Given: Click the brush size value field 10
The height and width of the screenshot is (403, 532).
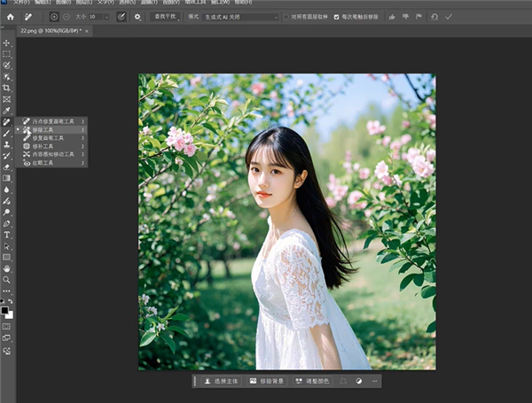Looking at the screenshot, I should [x=96, y=17].
